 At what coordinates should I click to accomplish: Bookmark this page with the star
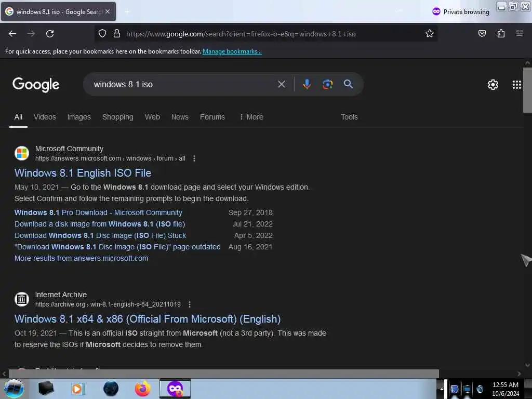pos(430,34)
